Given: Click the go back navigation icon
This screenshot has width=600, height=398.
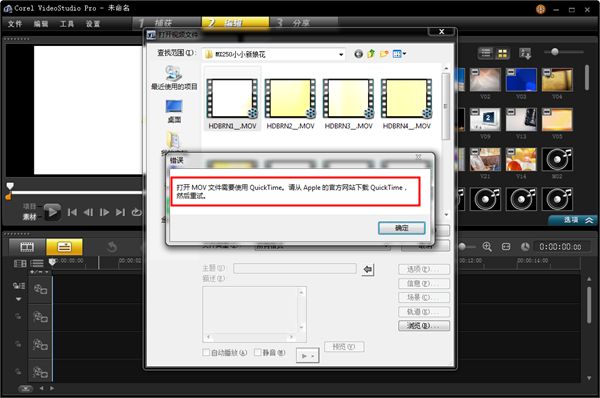Looking at the screenshot, I should point(358,54).
